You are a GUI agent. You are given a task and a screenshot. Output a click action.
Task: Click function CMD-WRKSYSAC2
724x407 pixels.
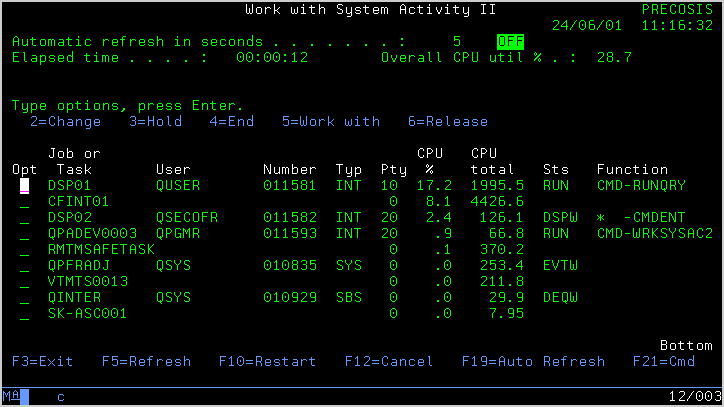[x=655, y=234]
